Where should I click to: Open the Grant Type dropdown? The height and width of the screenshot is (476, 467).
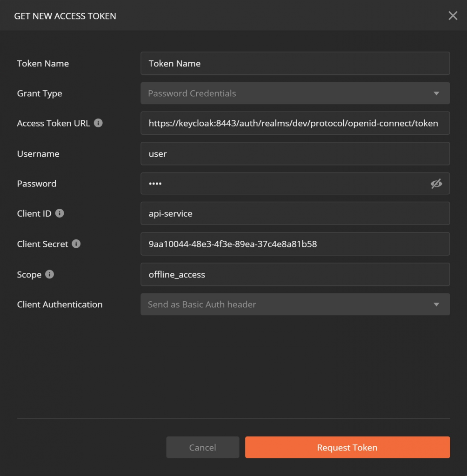point(295,93)
